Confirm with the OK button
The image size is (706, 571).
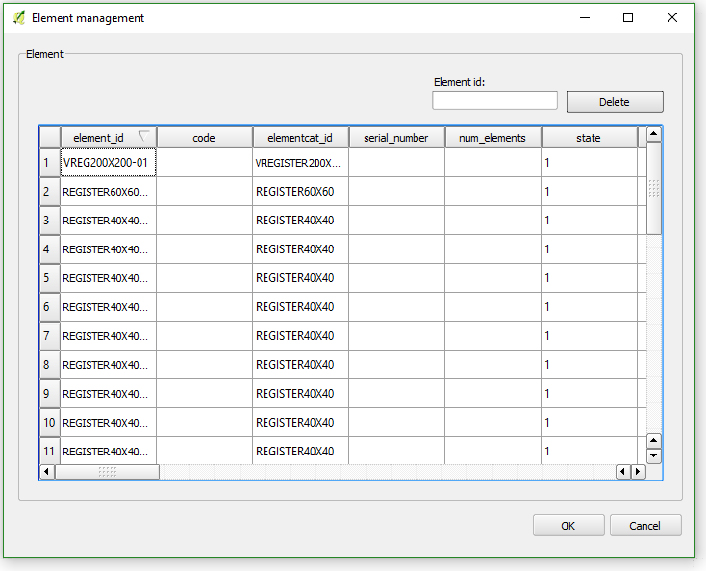(x=568, y=526)
